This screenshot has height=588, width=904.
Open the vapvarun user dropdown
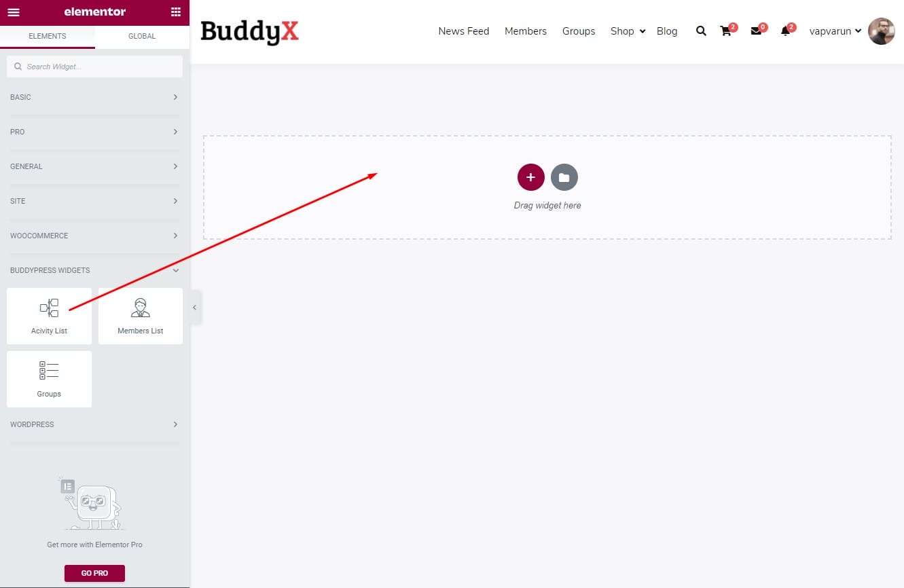tap(835, 31)
